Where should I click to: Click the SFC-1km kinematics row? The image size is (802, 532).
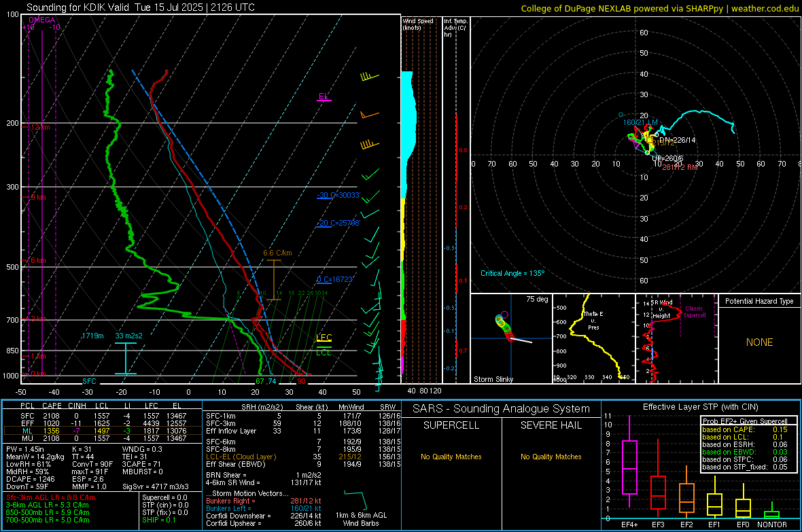(x=303, y=416)
